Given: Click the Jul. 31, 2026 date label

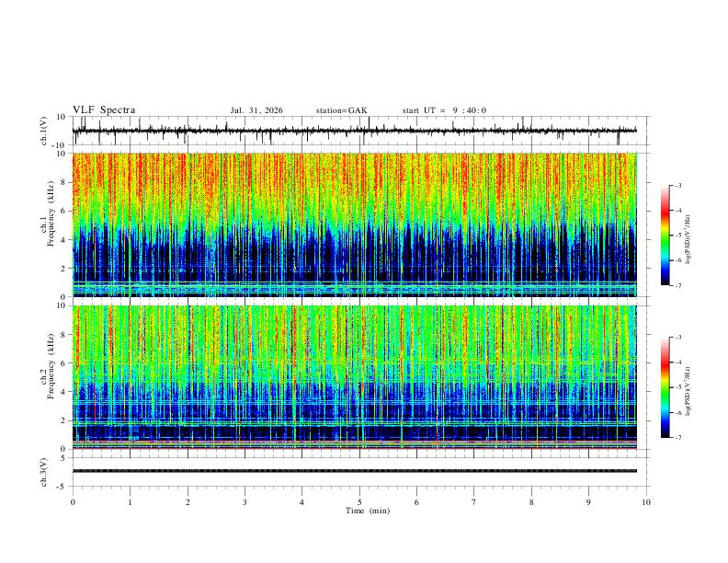Looking at the screenshot, I should tap(256, 110).
